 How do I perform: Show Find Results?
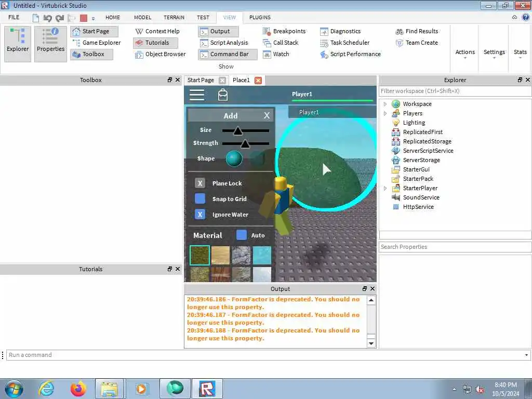(417, 31)
